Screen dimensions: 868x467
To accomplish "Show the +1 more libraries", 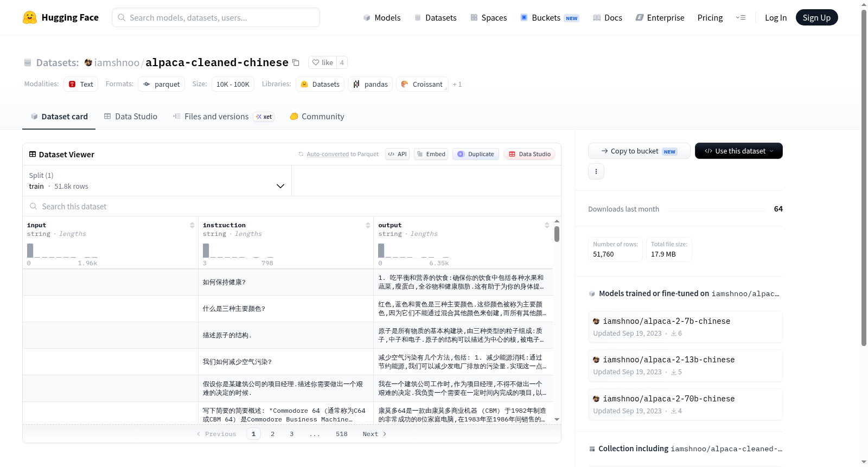I will 457,84.
